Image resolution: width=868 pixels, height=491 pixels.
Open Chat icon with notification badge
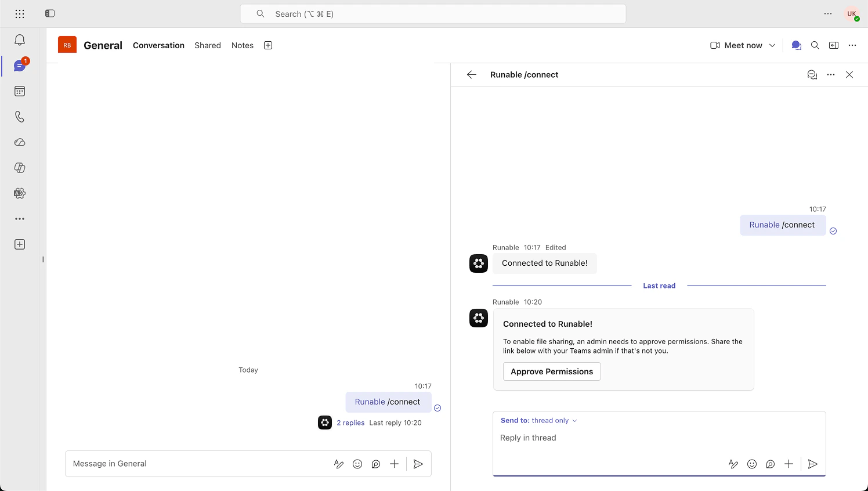[x=20, y=66]
